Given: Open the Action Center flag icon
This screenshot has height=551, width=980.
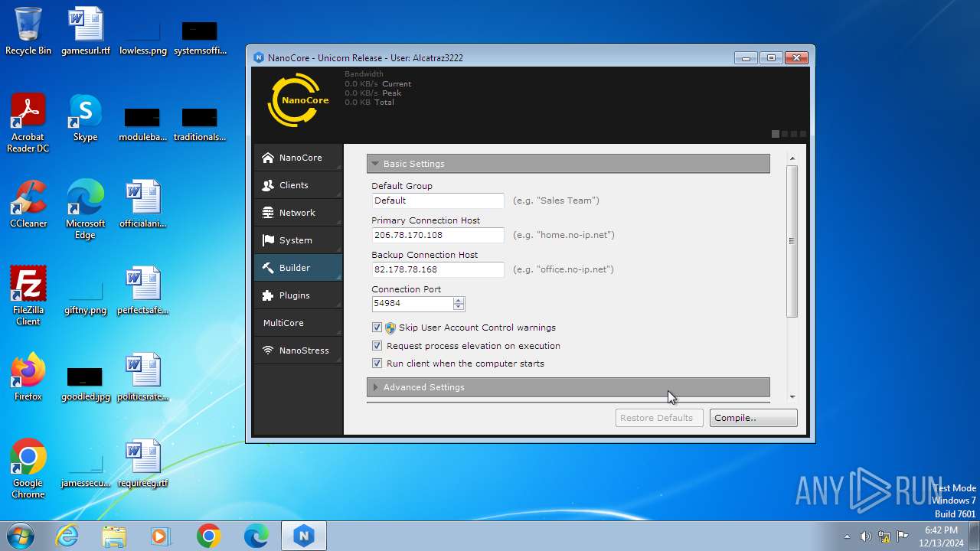Looking at the screenshot, I should click(903, 536).
